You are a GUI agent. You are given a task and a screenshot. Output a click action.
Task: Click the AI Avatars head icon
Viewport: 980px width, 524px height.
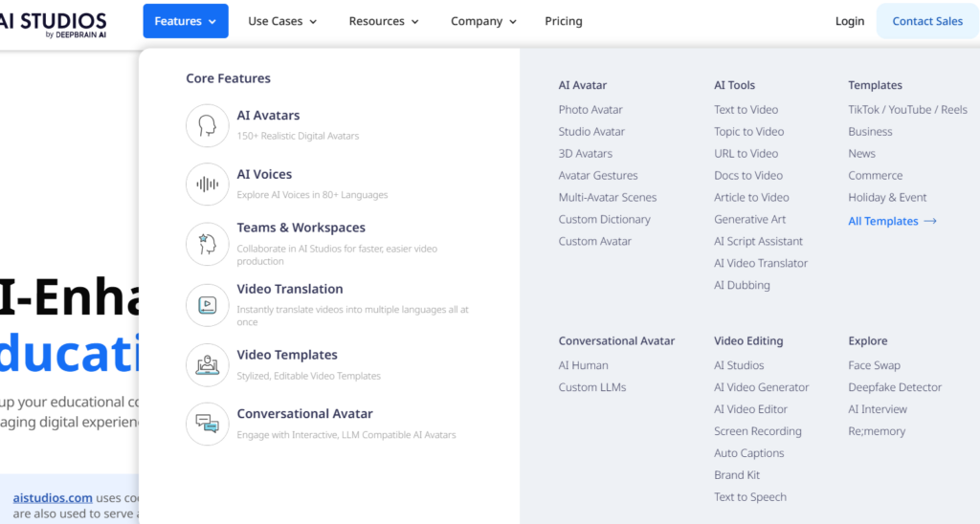pyautogui.click(x=207, y=125)
